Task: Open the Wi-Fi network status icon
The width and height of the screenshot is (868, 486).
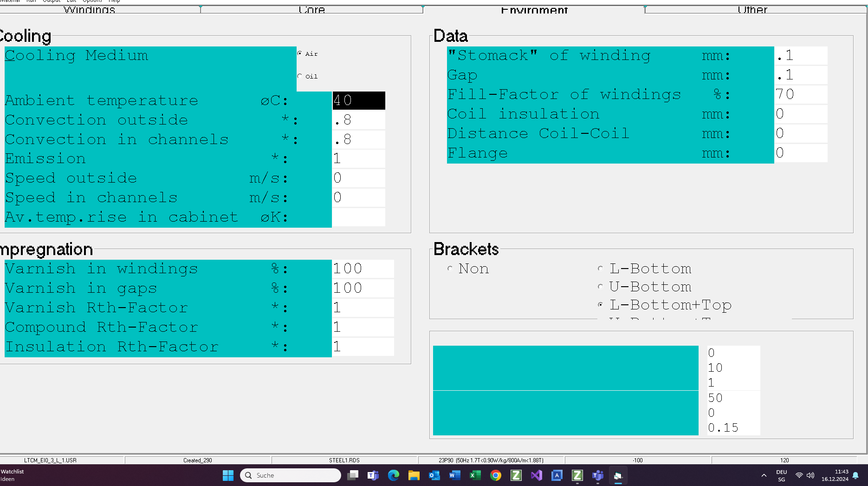Action: point(799,475)
